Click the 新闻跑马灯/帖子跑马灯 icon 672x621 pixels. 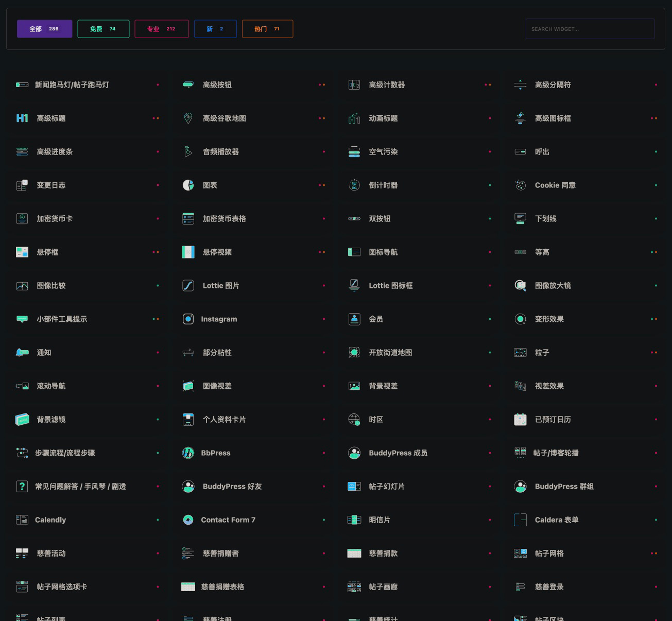coord(22,84)
